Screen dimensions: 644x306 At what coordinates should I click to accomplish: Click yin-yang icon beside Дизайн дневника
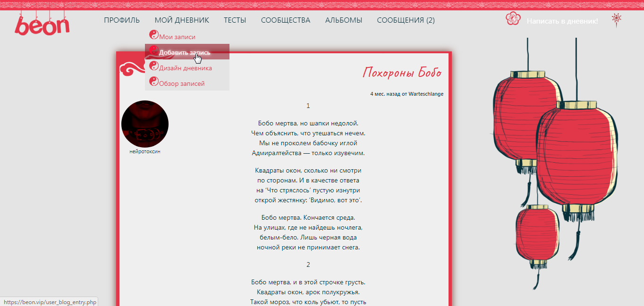coord(153,66)
